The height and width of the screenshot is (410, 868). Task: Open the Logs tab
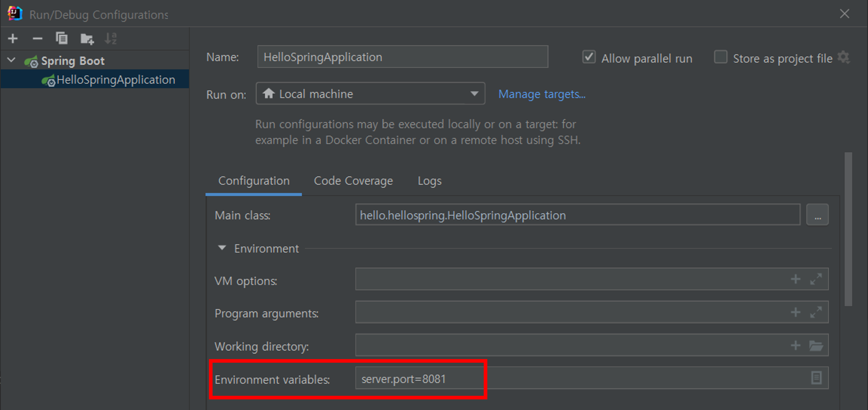[x=429, y=181]
